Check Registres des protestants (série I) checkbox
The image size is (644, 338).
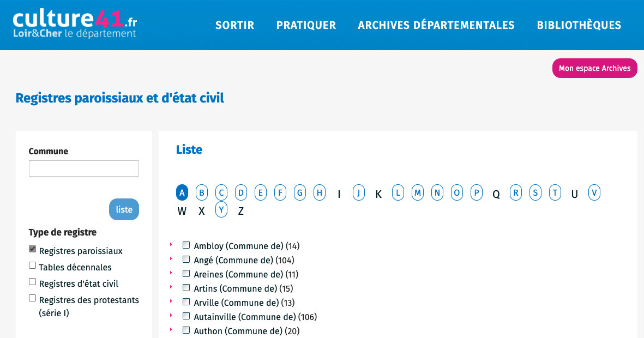[x=33, y=299]
